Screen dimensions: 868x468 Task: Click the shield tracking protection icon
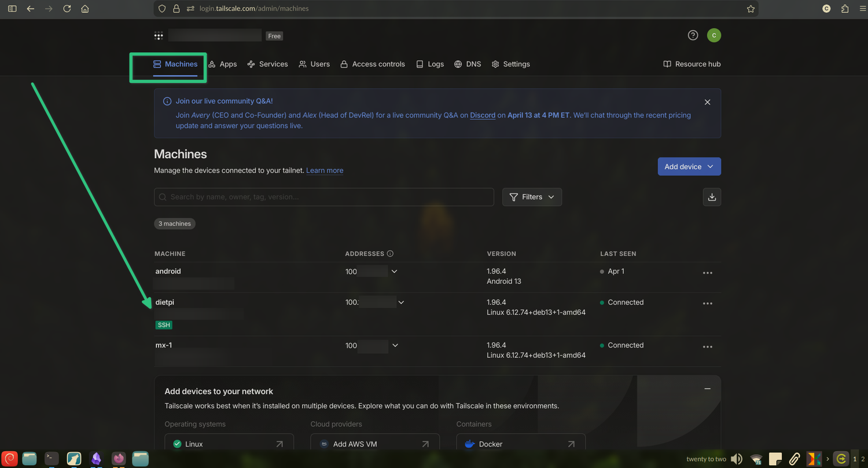pyautogui.click(x=162, y=9)
